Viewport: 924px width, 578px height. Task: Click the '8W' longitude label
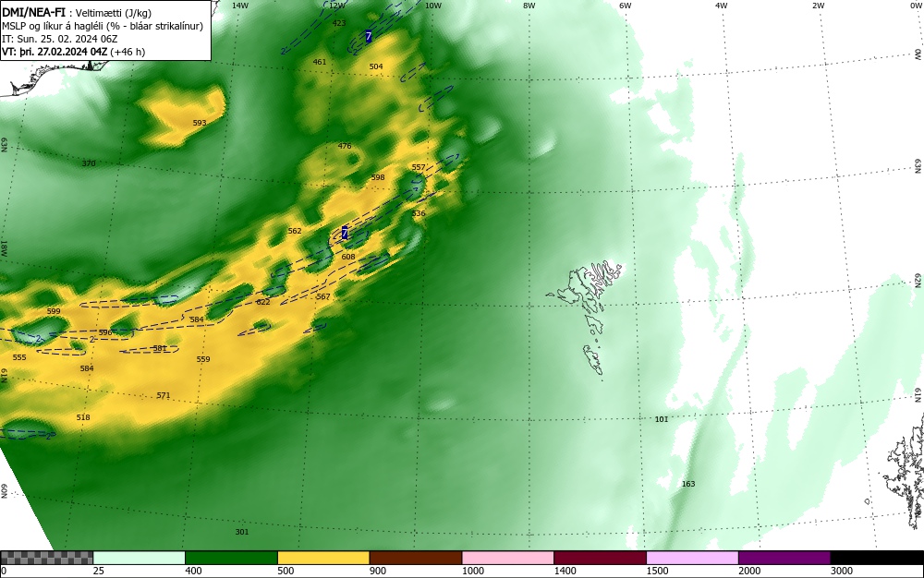click(x=529, y=6)
